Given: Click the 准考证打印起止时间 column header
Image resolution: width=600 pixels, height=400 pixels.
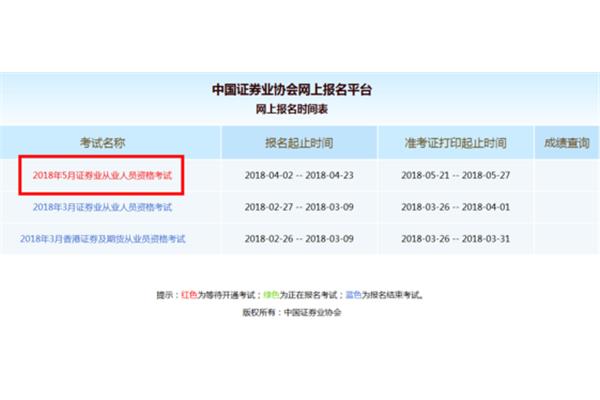Looking at the screenshot, I should pyautogui.click(x=455, y=143).
